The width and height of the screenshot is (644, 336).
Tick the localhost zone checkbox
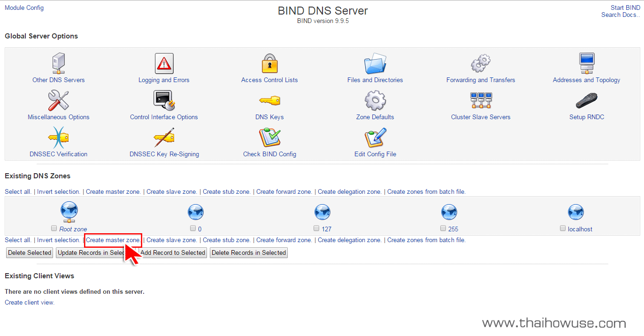click(x=563, y=229)
